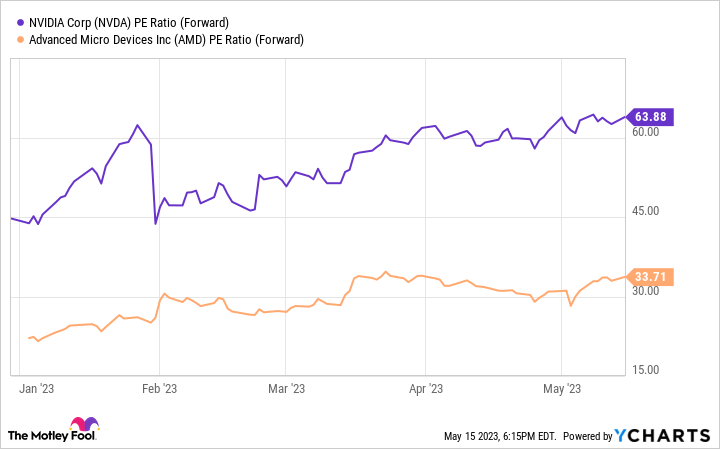The width and height of the screenshot is (720, 449).
Task: Click the 63.88 NVDA value flag
Action: coord(653,117)
